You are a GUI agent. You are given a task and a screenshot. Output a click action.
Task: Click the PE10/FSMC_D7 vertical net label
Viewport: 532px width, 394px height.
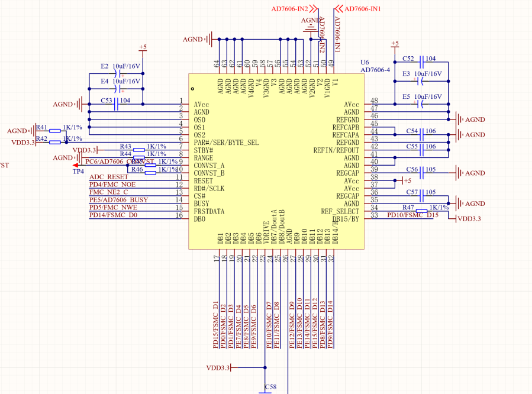[x=269, y=325]
